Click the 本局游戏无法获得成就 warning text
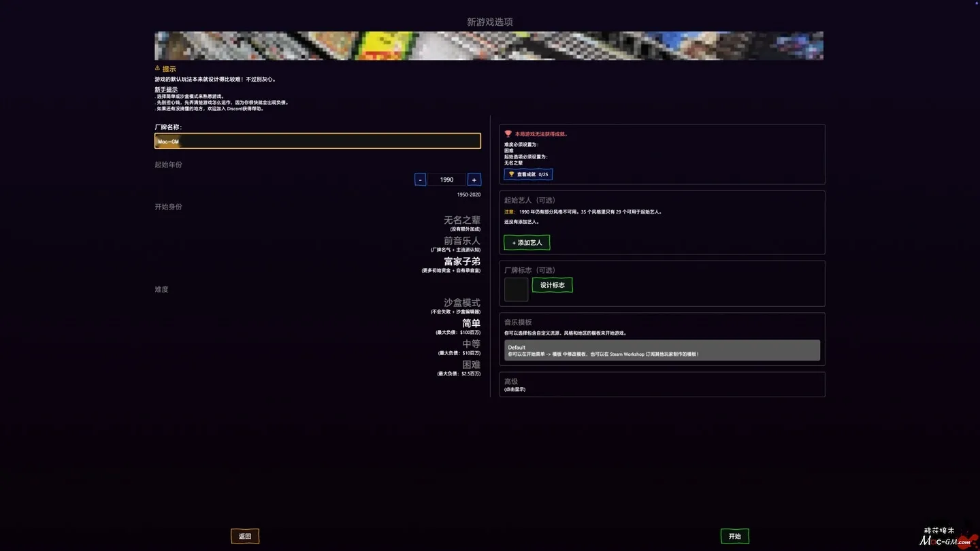 [541, 134]
